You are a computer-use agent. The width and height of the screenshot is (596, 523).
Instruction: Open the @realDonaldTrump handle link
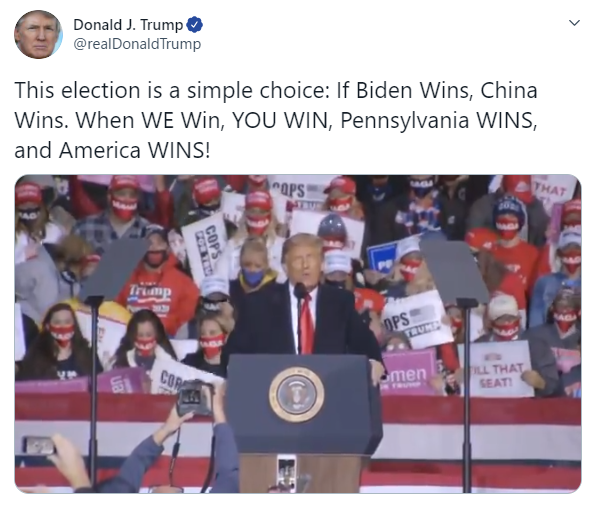[x=137, y=44]
